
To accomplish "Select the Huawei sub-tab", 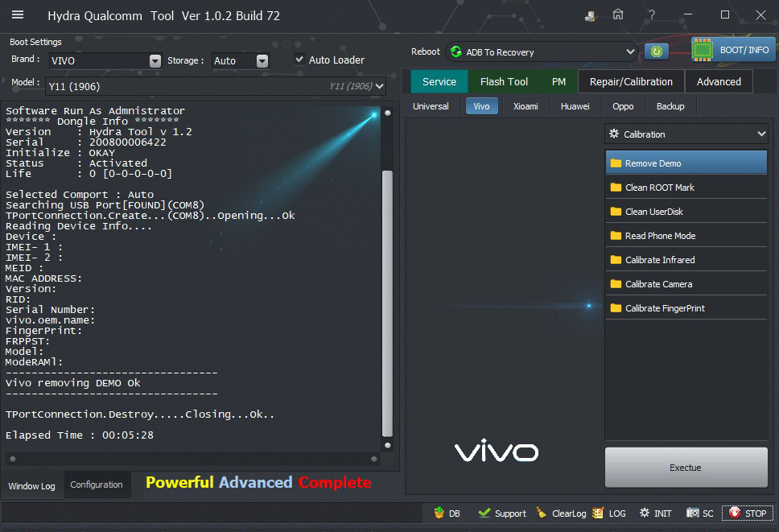I will [x=575, y=106].
